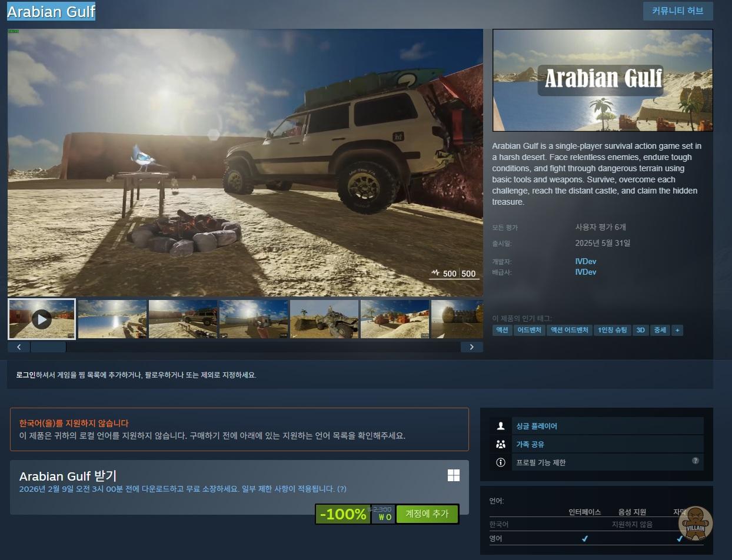Select the 1인칭 슈팅 tag

point(612,330)
